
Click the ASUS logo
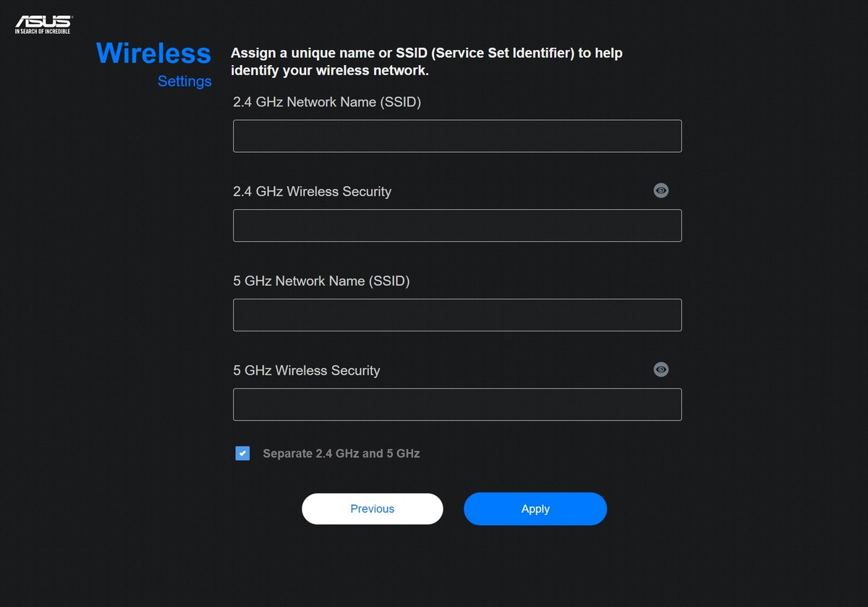[43, 24]
